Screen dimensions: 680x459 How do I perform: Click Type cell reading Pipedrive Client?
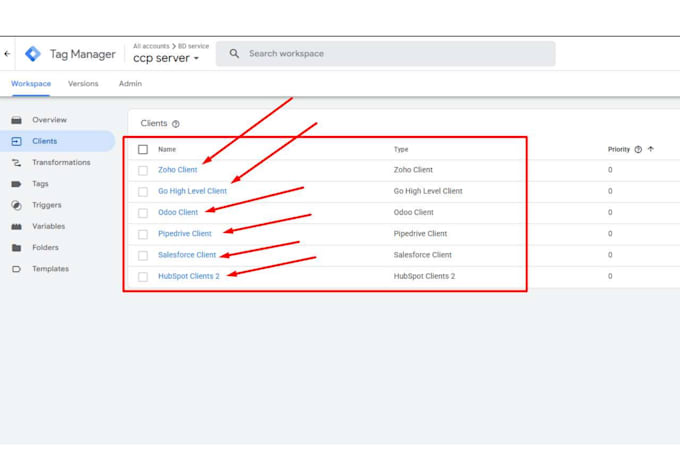420,233
